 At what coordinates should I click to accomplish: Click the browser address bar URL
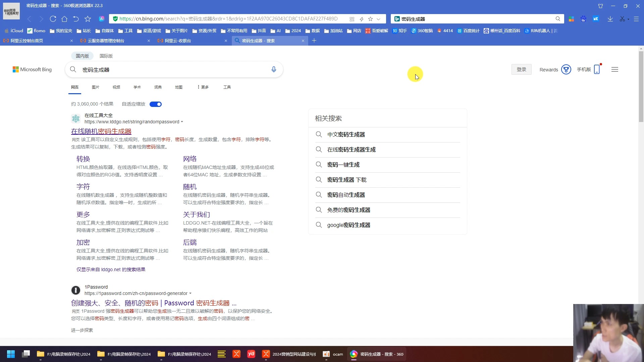(228, 19)
